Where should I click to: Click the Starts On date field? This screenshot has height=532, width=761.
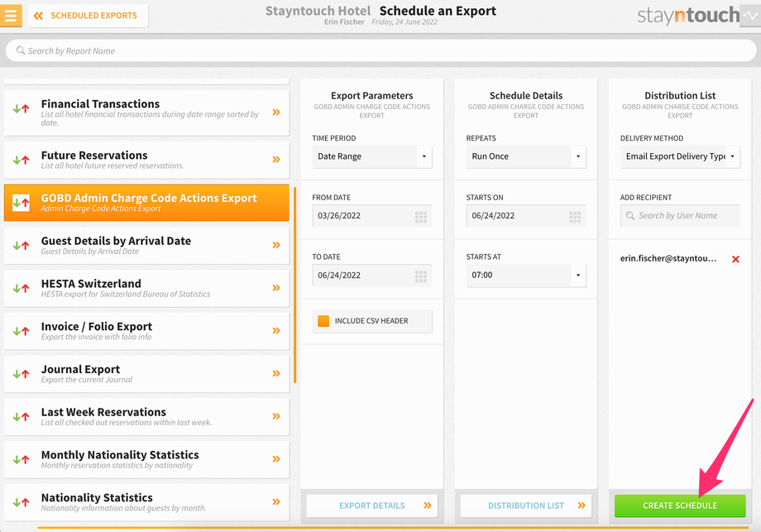point(526,215)
